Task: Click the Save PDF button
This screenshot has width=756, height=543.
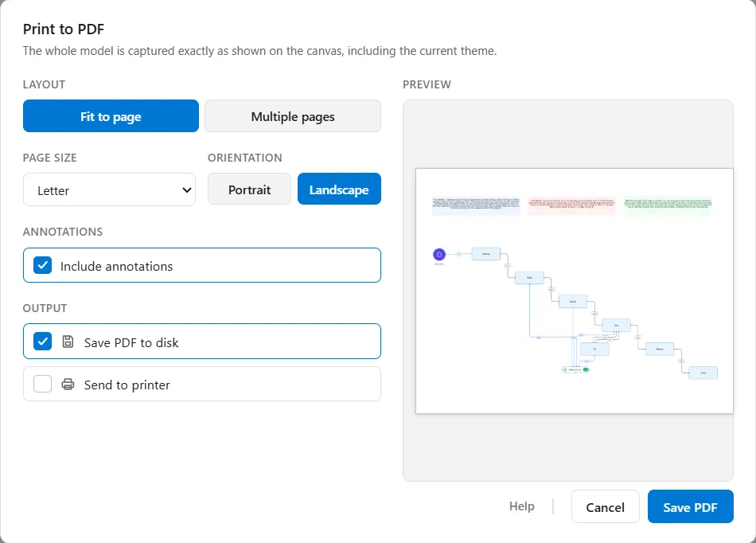Action: pyautogui.click(x=691, y=507)
